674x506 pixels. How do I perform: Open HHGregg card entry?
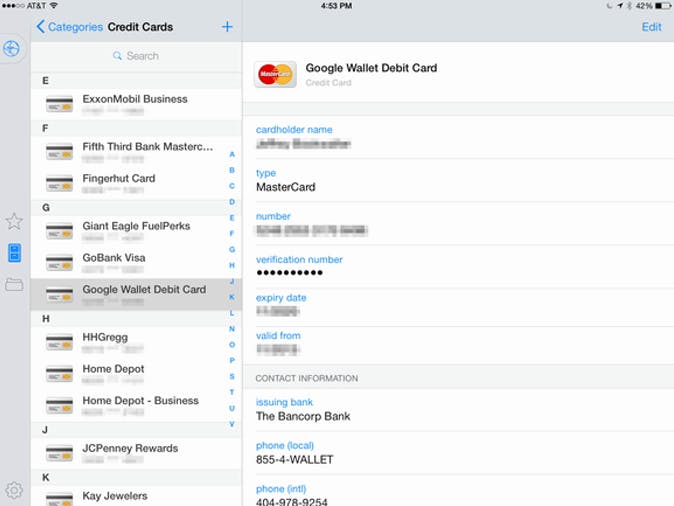pos(136,343)
